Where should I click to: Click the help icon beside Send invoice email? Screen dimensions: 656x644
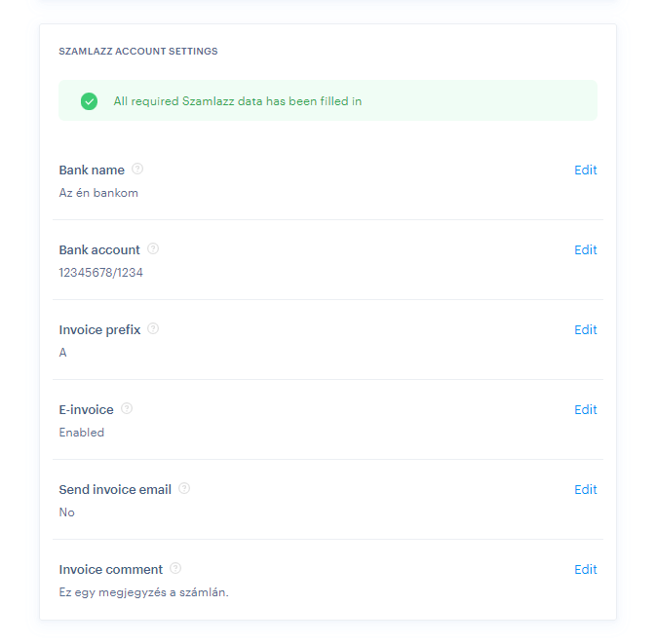(184, 488)
